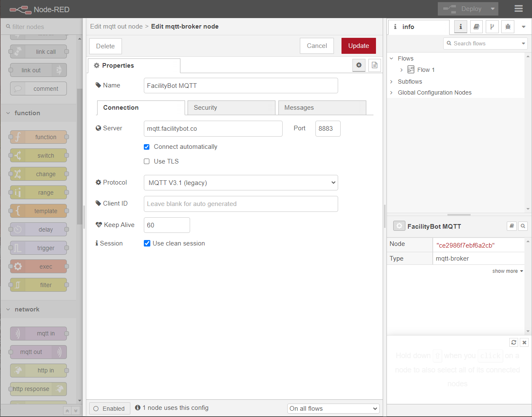Select the delay node in the palette
This screenshot has width=532, height=417.
39,230
